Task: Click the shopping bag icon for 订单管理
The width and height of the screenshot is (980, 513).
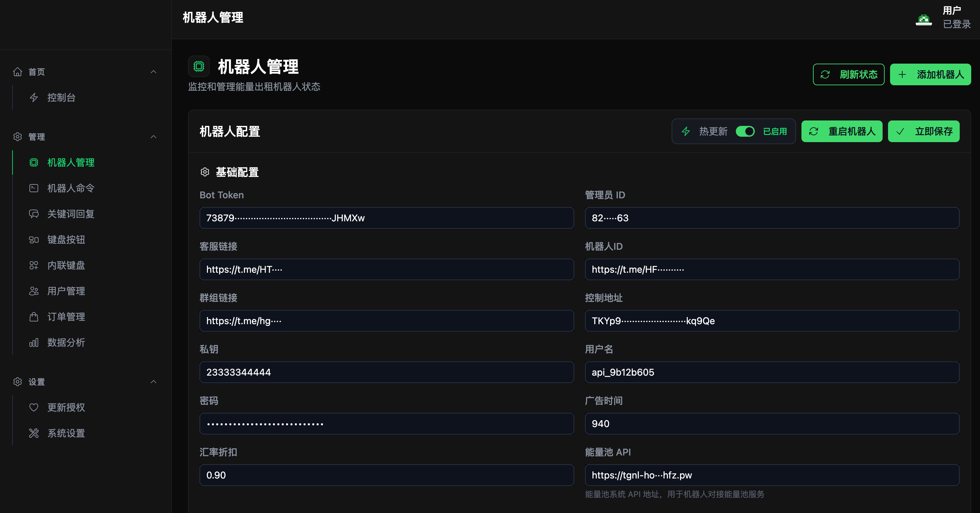Action: [x=34, y=317]
